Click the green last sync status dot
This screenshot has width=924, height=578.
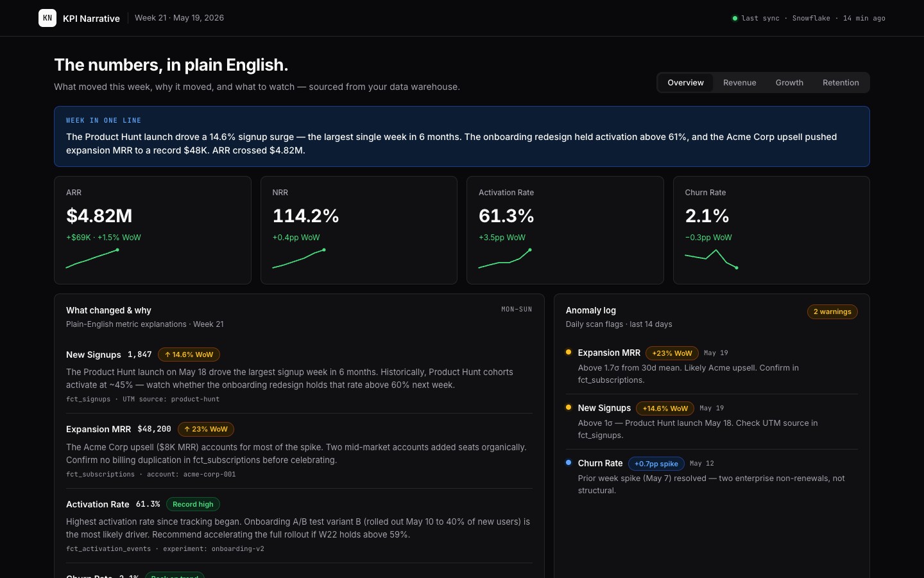(735, 18)
